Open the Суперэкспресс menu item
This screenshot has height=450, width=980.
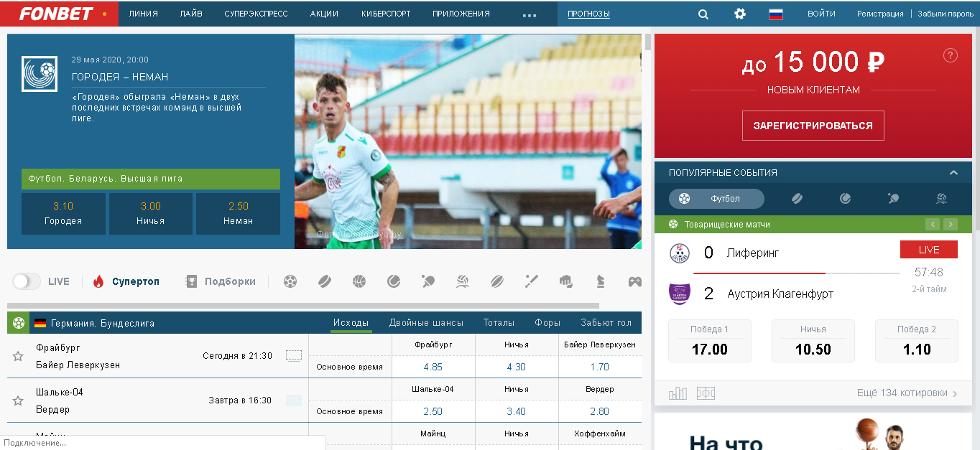pos(256,14)
